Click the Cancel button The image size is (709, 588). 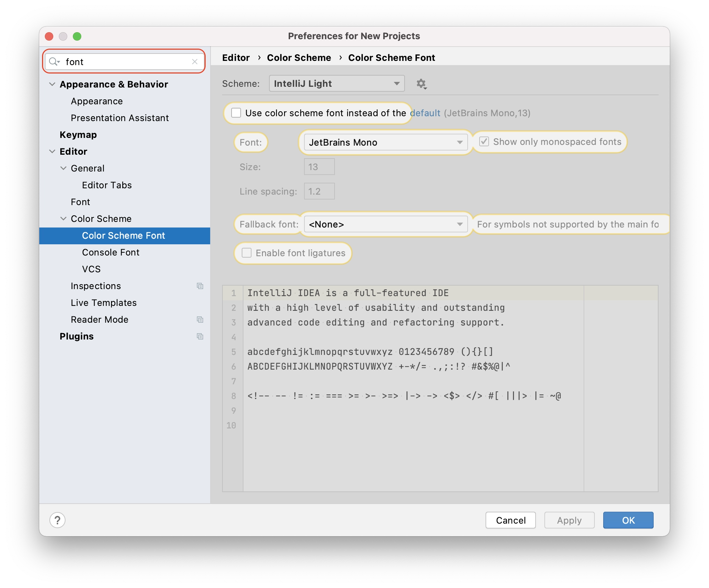click(510, 520)
